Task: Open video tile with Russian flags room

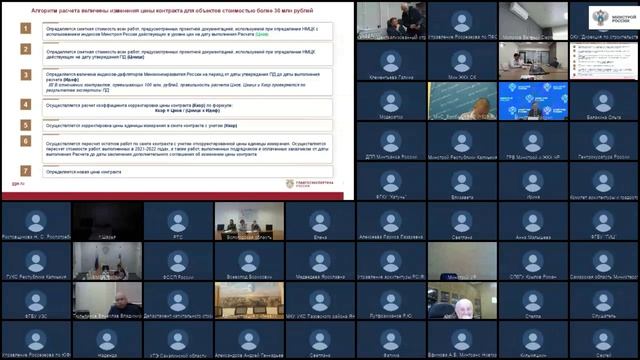Action: pyautogui.click(x=107, y=261)
